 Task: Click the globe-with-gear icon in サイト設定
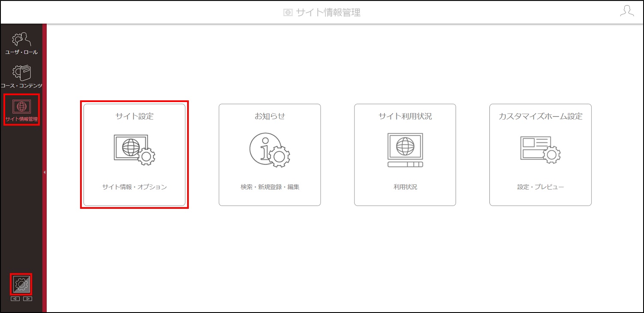tap(134, 150)
